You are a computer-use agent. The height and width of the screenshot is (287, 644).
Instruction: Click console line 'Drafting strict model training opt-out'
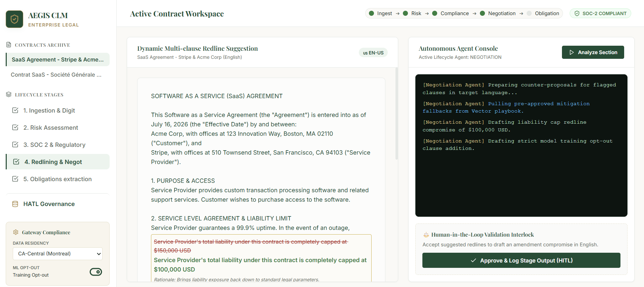pyautogui.click(x=518, y=145)
